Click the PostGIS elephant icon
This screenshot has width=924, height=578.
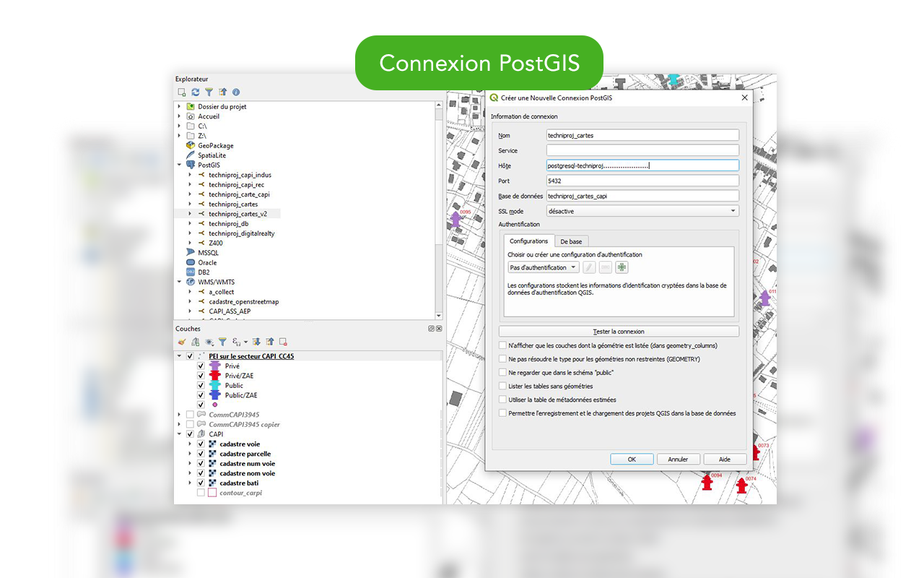191,165
